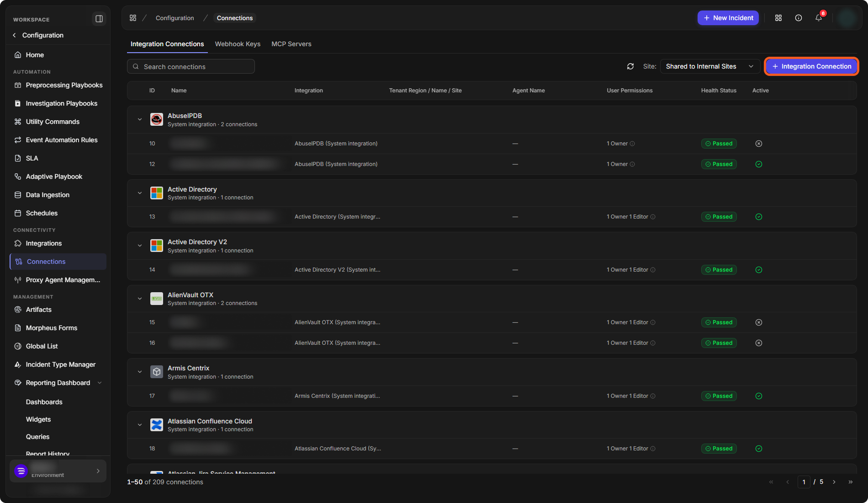Open the environment switcher in sidebar
The width and height of the screenshot is (868, 503).
click(58, 471)
